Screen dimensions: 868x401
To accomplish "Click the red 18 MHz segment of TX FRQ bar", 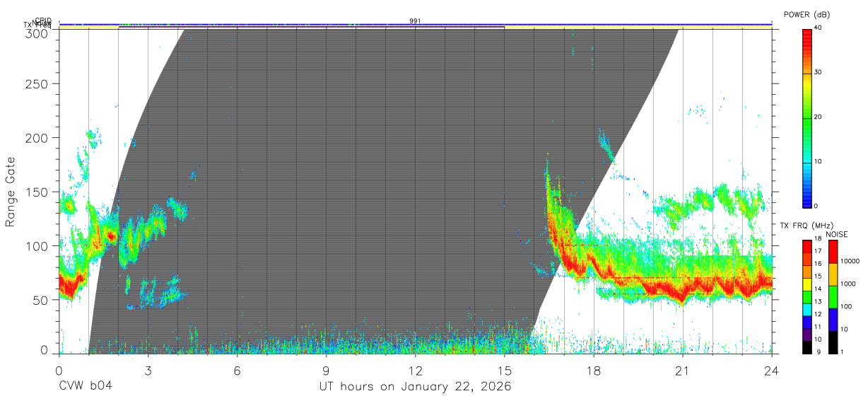I will (807, 246).
